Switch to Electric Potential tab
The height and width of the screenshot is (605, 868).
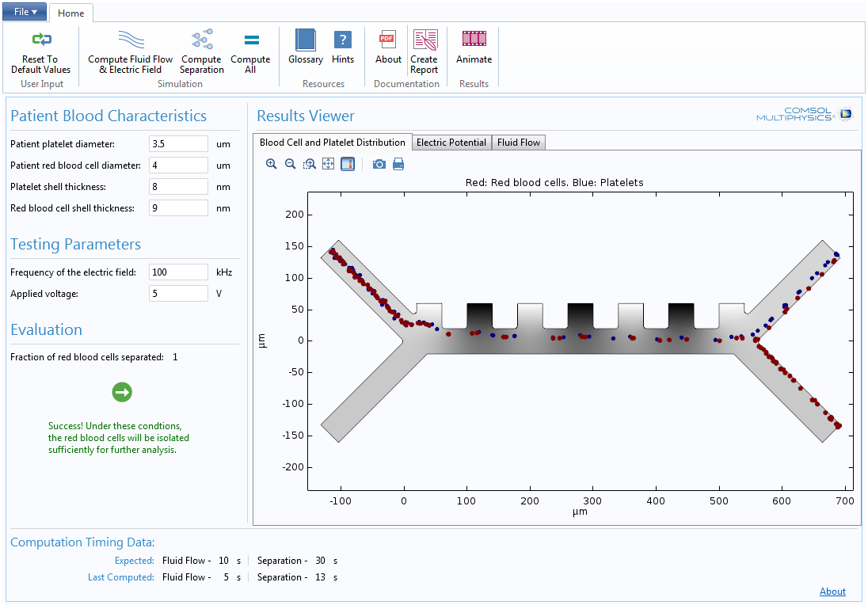[x=451, y=143]
